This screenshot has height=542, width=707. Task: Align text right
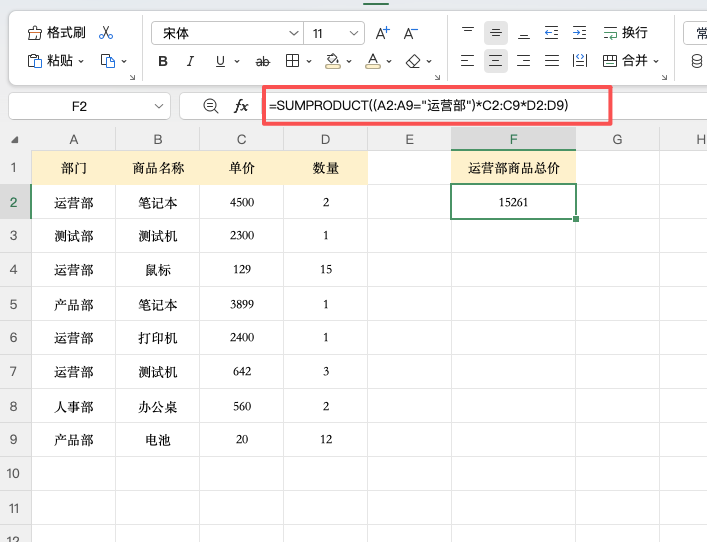click(523, 60)
